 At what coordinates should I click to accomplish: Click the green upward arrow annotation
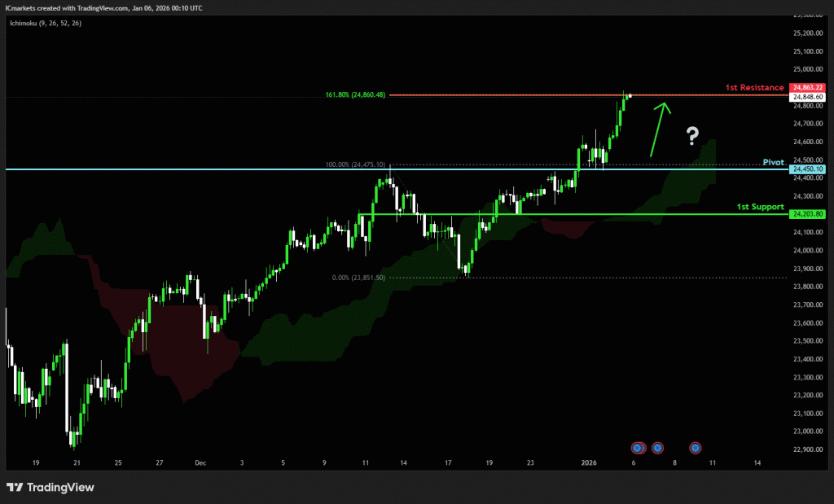(659, 128)
